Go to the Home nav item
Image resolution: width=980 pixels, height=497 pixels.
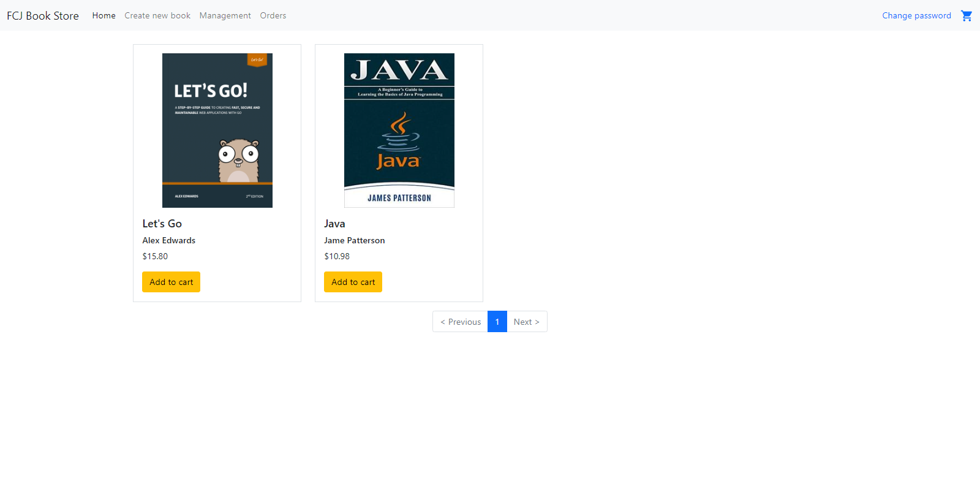point(104,15)
